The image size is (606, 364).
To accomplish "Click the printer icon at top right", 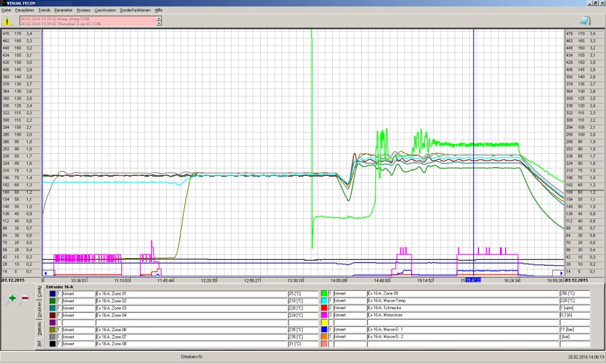I will click(x=586, y=20).
